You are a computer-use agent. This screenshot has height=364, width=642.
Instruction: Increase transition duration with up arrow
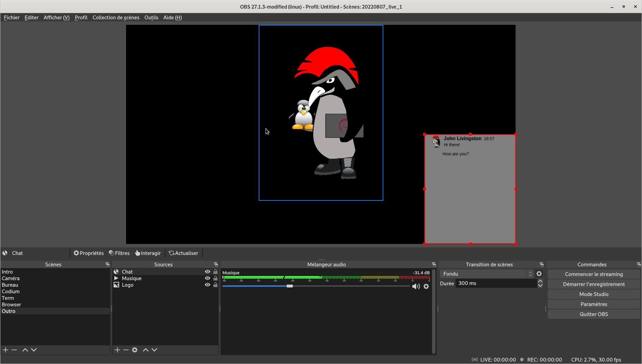(540, 281)
